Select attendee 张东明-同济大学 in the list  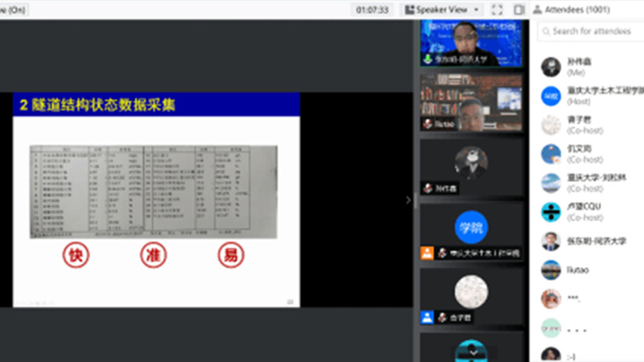(x=592, y=241)
